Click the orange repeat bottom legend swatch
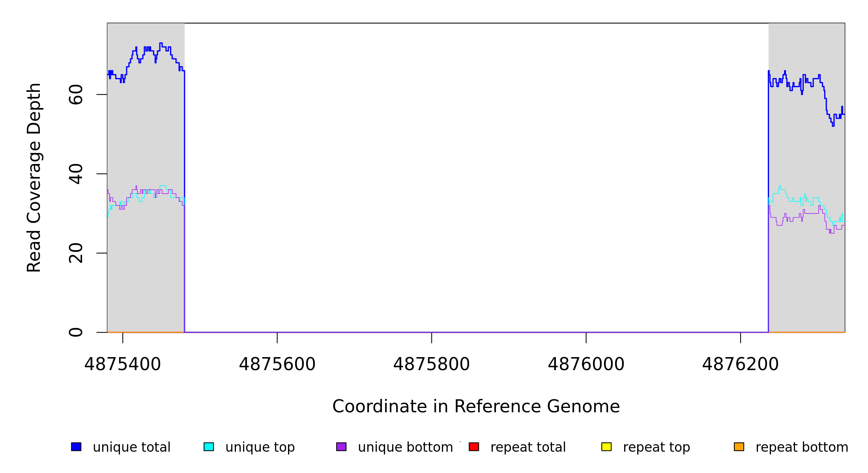Viewport: 868px width, 473px height. (x=739, y=447)
